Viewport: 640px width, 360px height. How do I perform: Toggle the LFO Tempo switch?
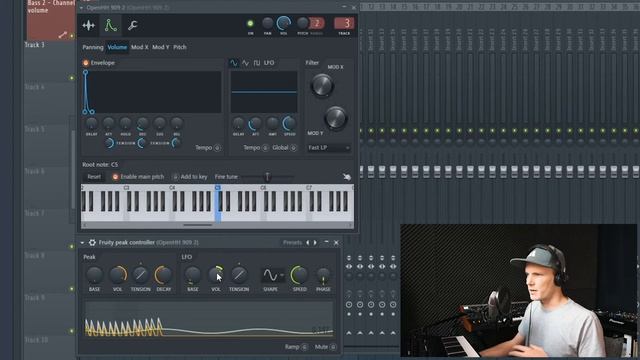(265, 148)
